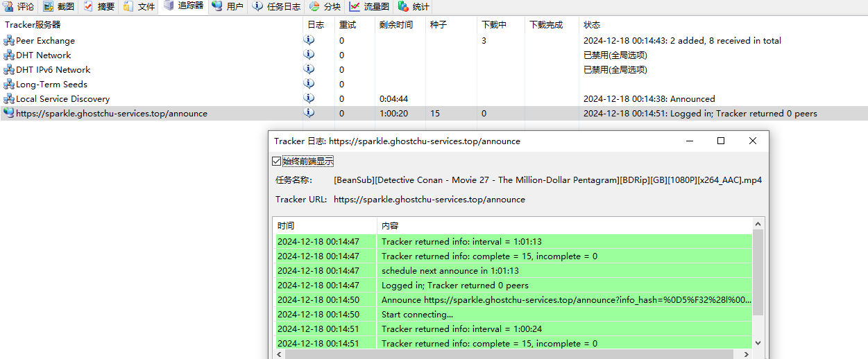Click the log icon for Long-Term Seeds
Image resolution: width=868 pixels, height=359 pixels.
(x=309, y=84)
